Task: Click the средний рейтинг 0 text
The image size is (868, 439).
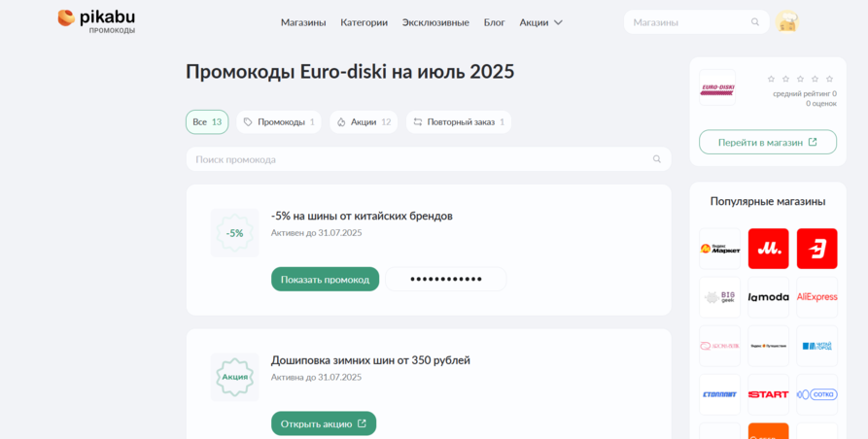Action: 805,94
